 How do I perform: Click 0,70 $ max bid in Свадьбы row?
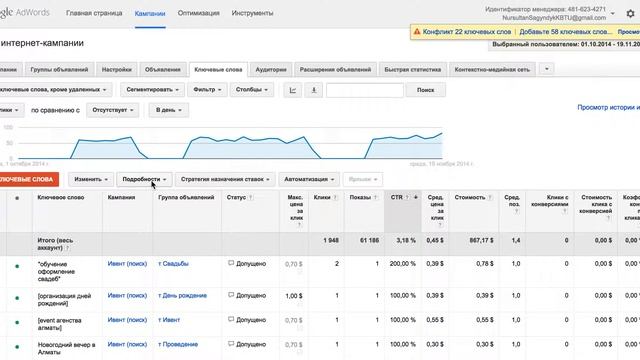pyautogui.click(x=294, y=264)
